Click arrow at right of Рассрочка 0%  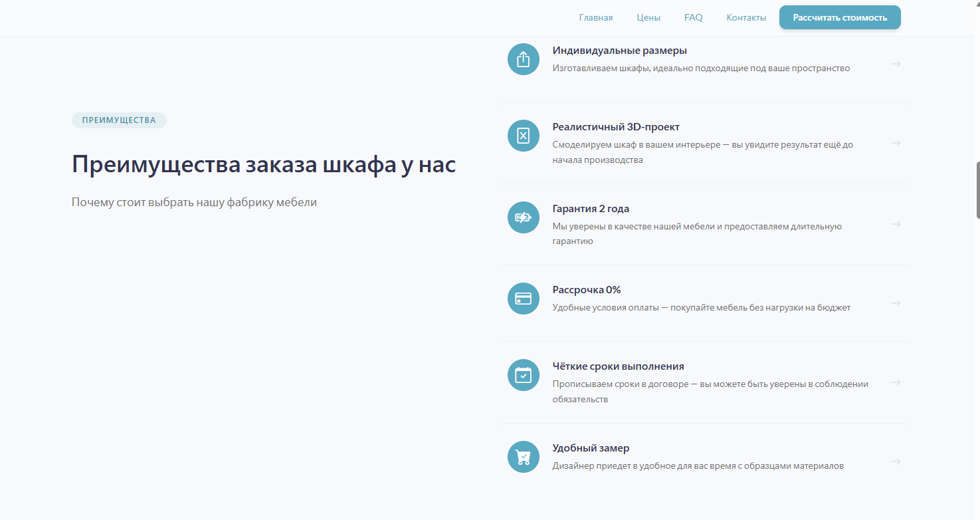[896, 303]
